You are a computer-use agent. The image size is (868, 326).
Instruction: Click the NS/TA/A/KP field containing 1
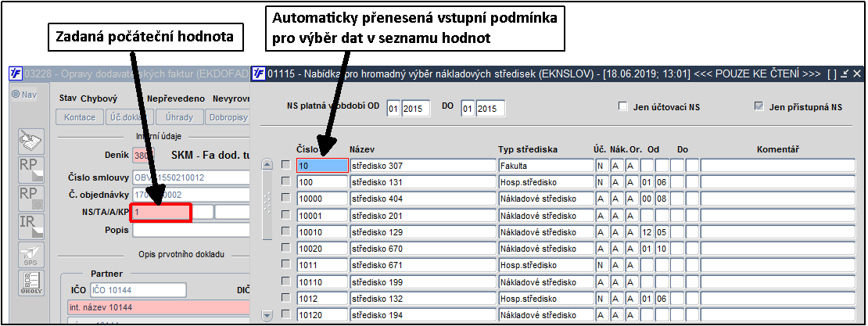[x=161, y=213]
